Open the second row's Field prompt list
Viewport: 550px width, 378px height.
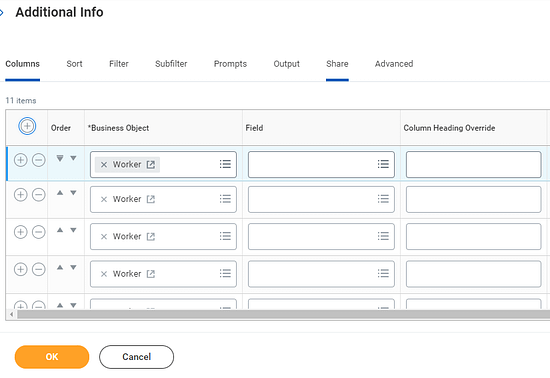point(383,199)
